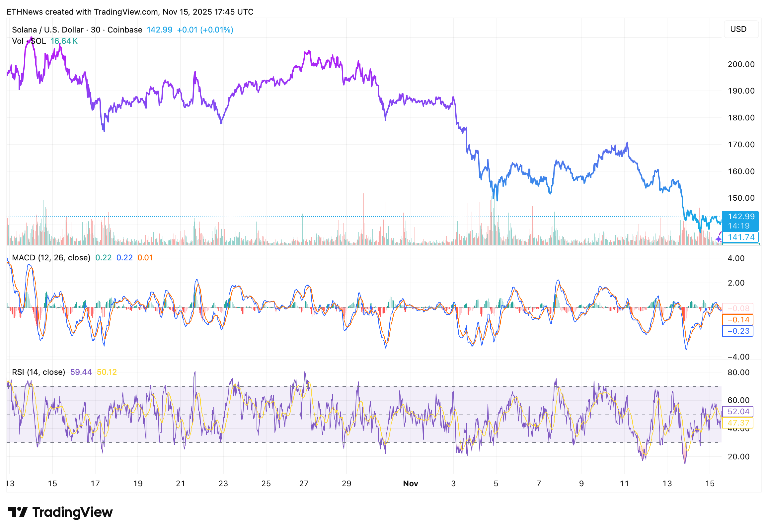768x532 pixels.
Task: Open the USD currency selector
Action: (x=741, y=29)
